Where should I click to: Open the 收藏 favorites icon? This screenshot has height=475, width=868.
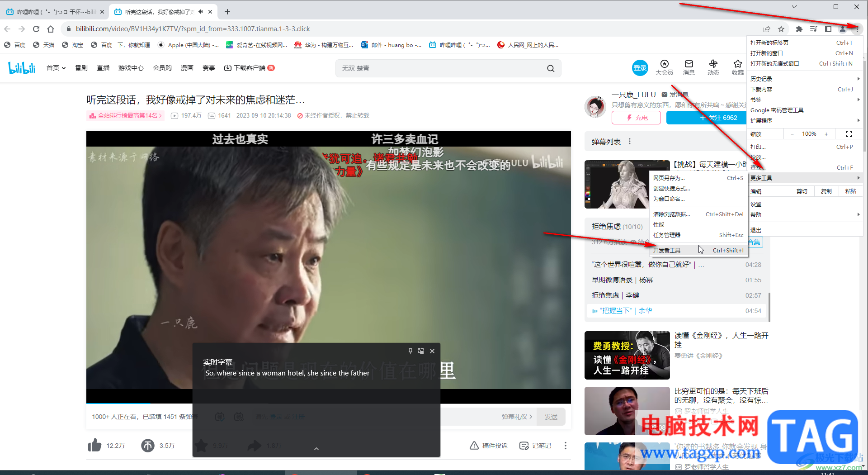pos(737,67)
